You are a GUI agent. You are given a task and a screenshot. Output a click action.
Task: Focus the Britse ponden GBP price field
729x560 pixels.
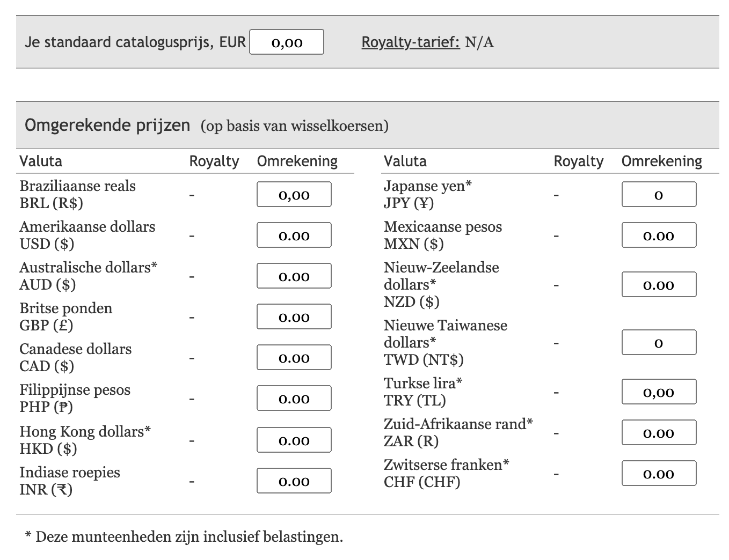(x=294, y=317)
